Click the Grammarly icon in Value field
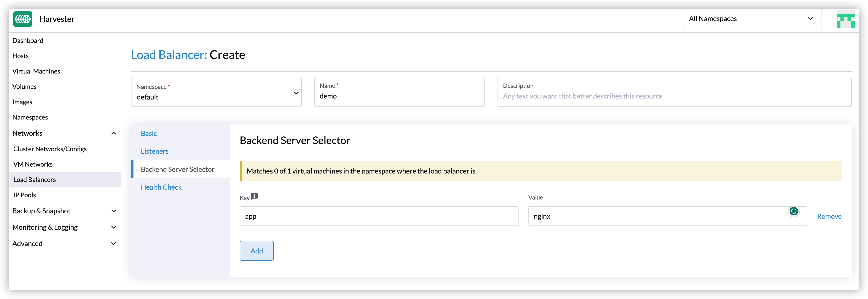This screenshot has width=868, height=299. [x=794, y=211]
